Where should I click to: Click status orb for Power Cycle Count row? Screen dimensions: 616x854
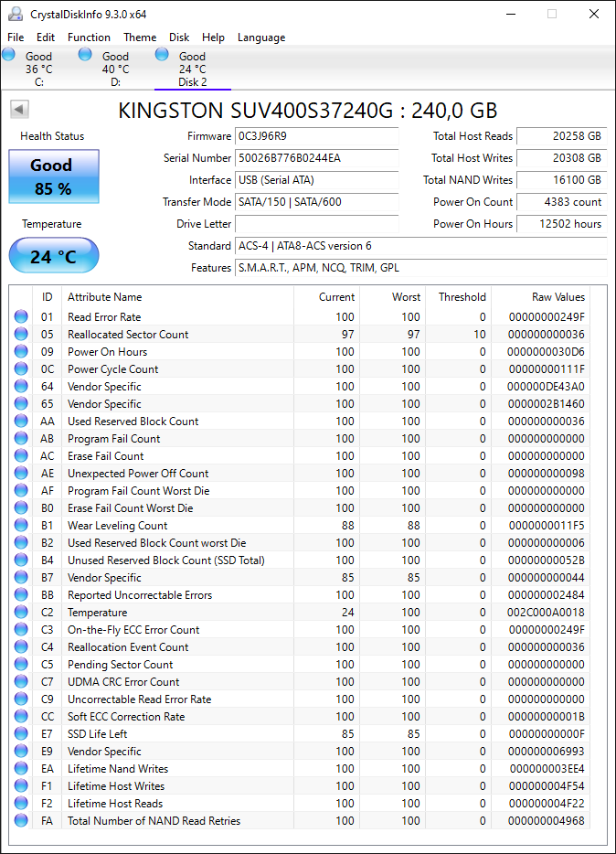(21, 368)
